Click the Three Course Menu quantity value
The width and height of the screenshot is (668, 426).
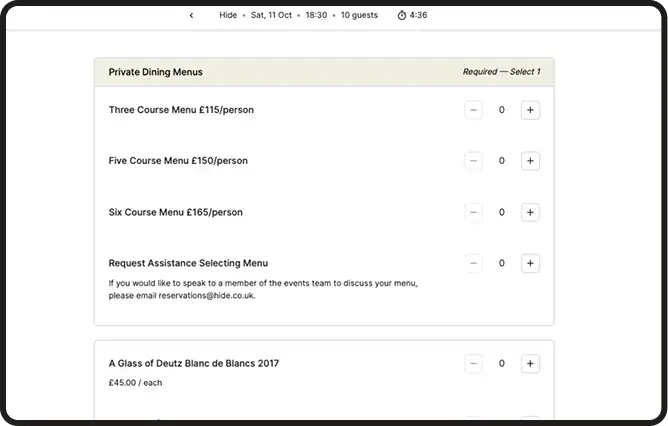click(x=502, y=110)
